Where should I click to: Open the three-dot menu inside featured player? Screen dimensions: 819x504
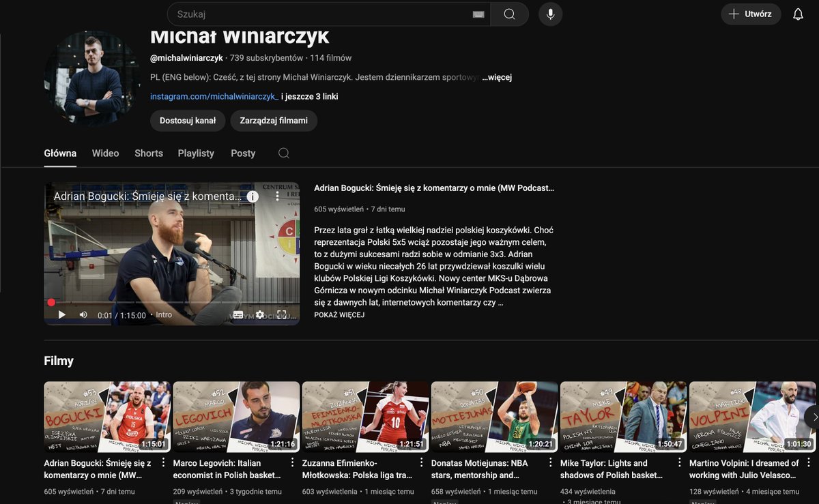click(277, 196)
